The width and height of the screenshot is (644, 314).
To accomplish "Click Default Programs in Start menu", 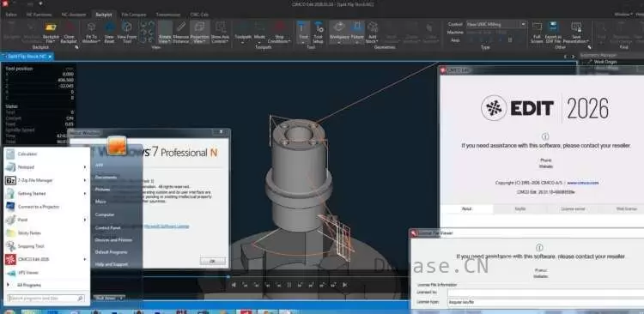I will (x=111, y=252).
